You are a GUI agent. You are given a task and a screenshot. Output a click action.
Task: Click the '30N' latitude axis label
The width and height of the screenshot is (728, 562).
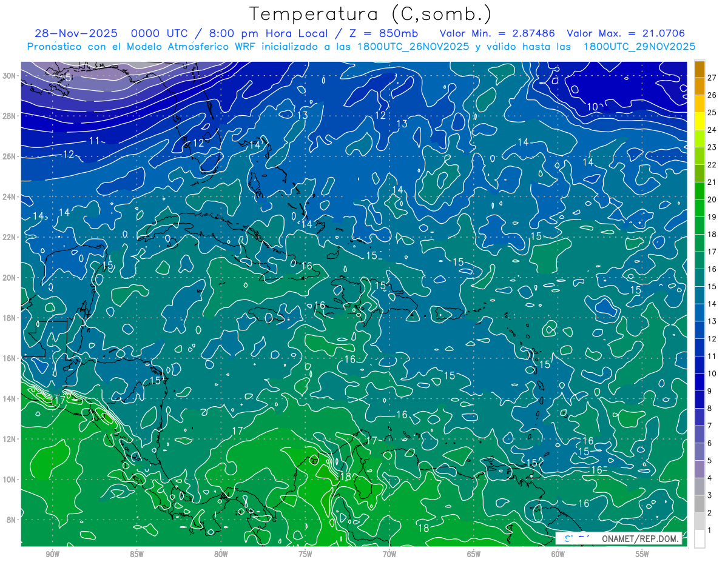click(10, 76)
